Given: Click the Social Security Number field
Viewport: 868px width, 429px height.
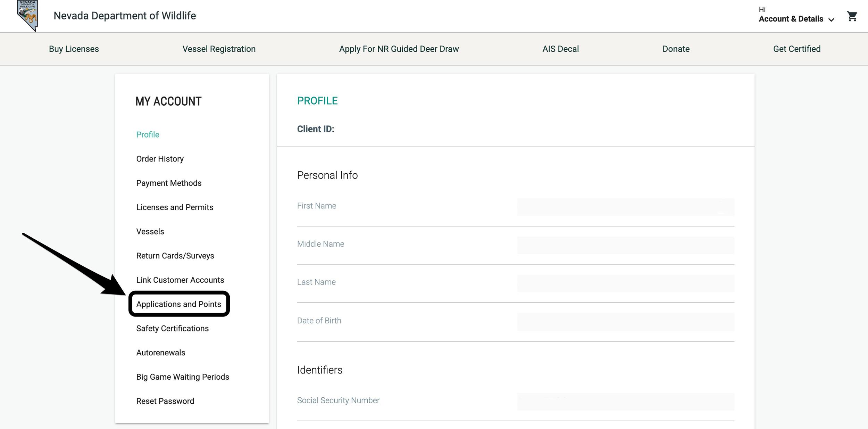Looking at the screenshot, I should pyautogui.click(x=625, y=402).
